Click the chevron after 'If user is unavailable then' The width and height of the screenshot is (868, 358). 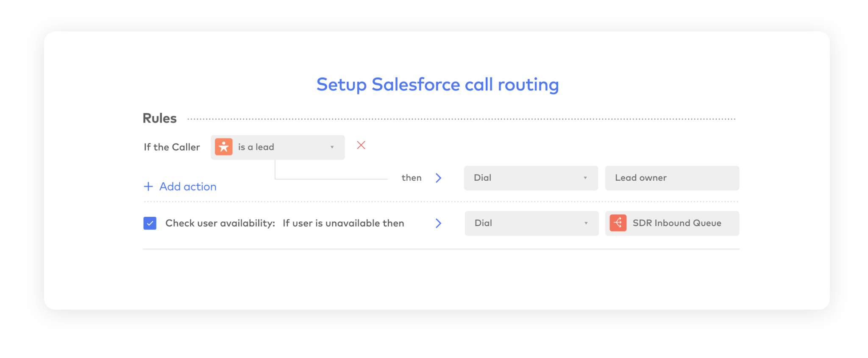(439, 224)
